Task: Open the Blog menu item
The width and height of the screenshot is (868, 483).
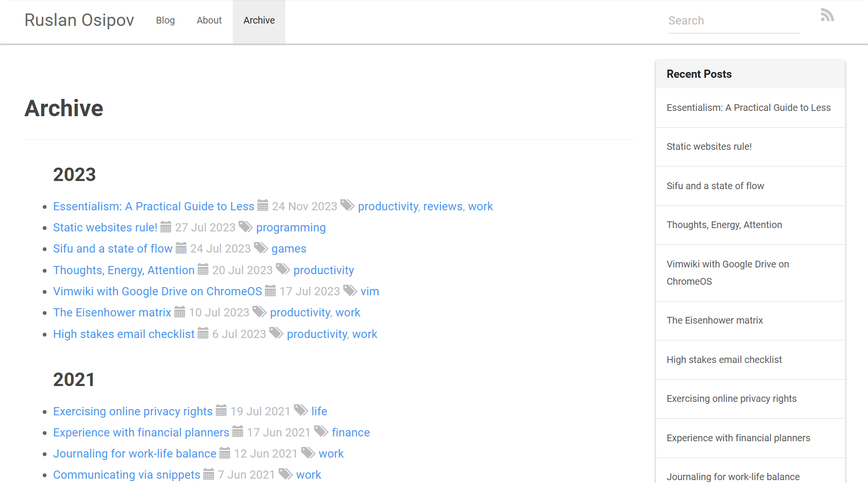Action: (x=165, y=21)
